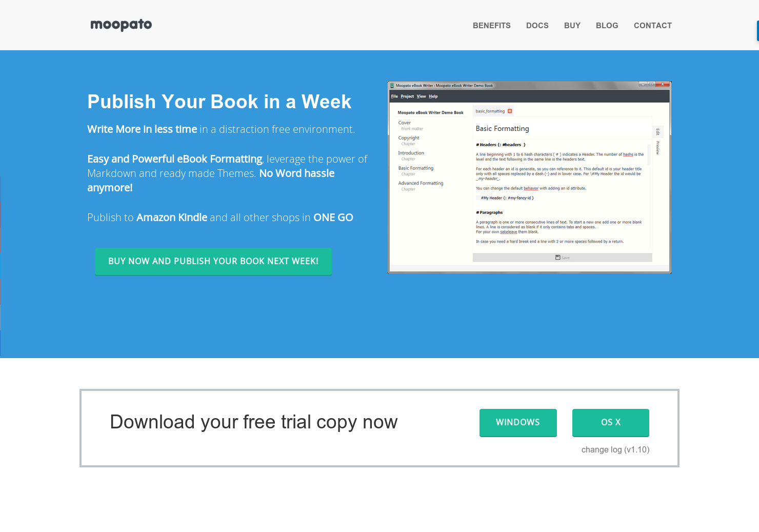Screen dimensions: 759x532
Task: Open the View menu
Action: (x=421, y=96)
